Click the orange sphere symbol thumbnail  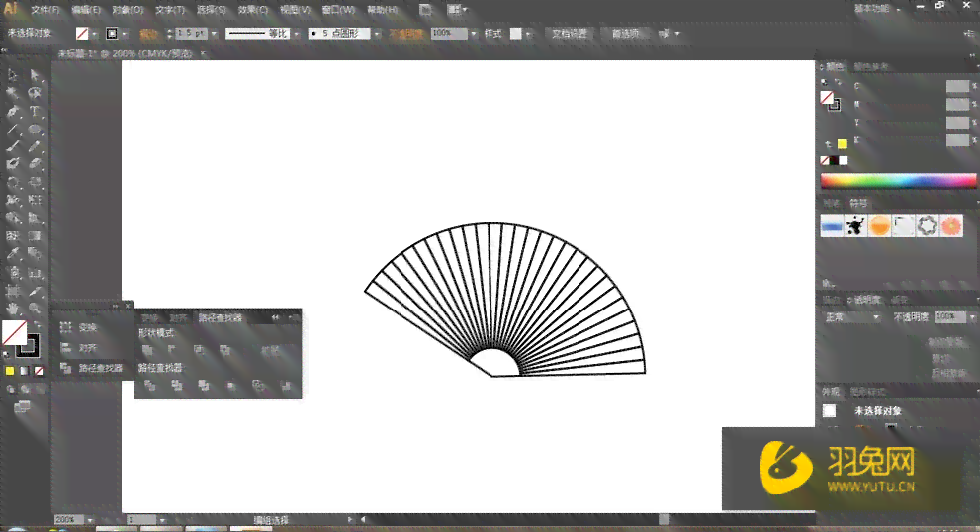(x=879, y=225)
